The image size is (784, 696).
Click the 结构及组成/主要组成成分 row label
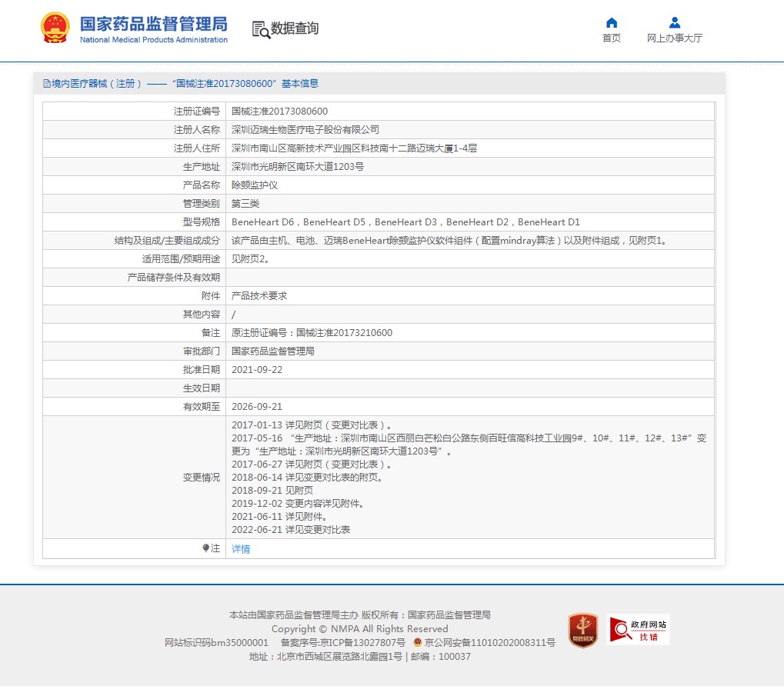pyautogui.click(x=167, y=241)
